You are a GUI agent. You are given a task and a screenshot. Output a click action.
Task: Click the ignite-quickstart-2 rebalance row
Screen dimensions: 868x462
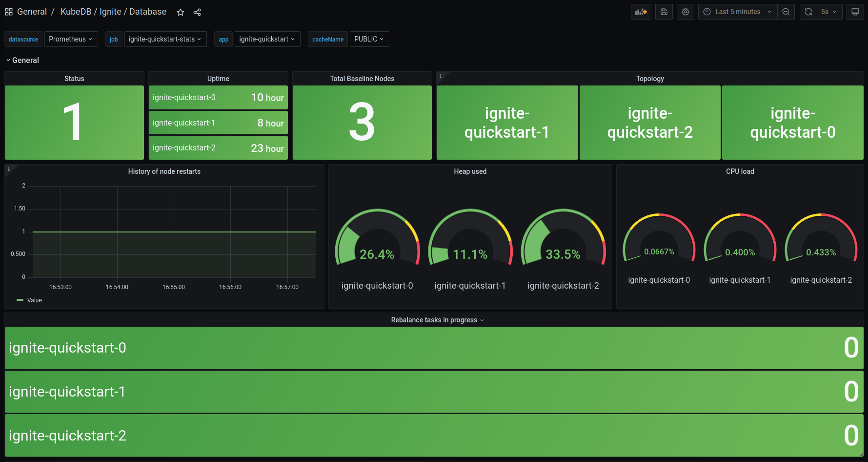coord(434,436)
